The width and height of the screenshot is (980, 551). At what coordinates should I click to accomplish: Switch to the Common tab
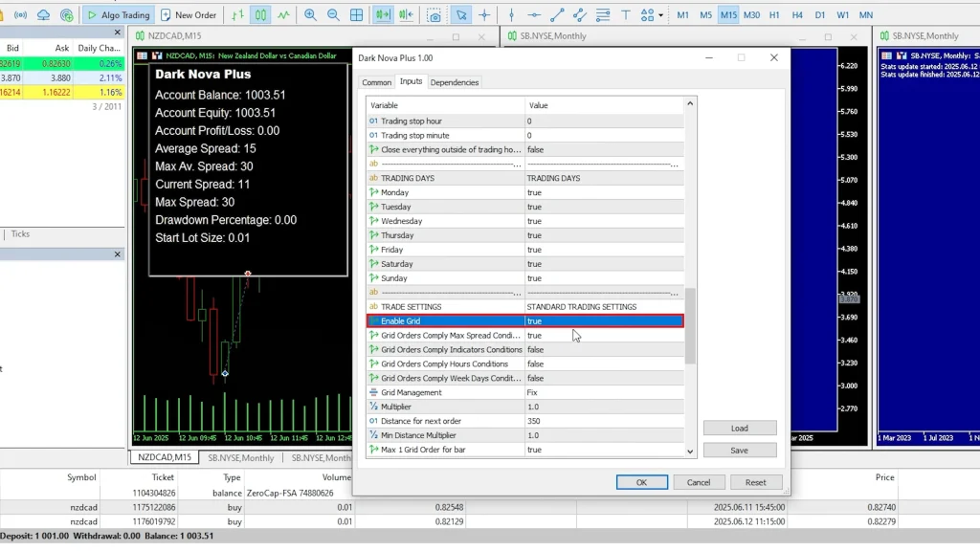tap(376, 82)
